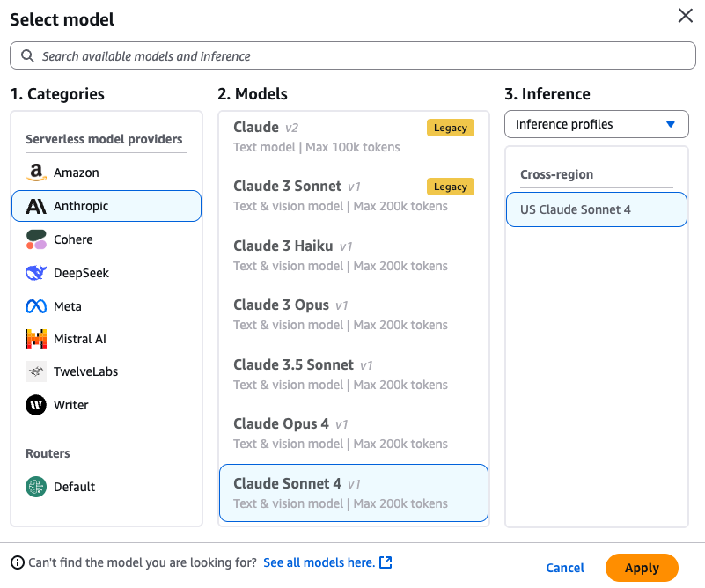This screenshot has height=588, width=705.
Task: Click the Anthropic provider logo
Action: [34, 206]
